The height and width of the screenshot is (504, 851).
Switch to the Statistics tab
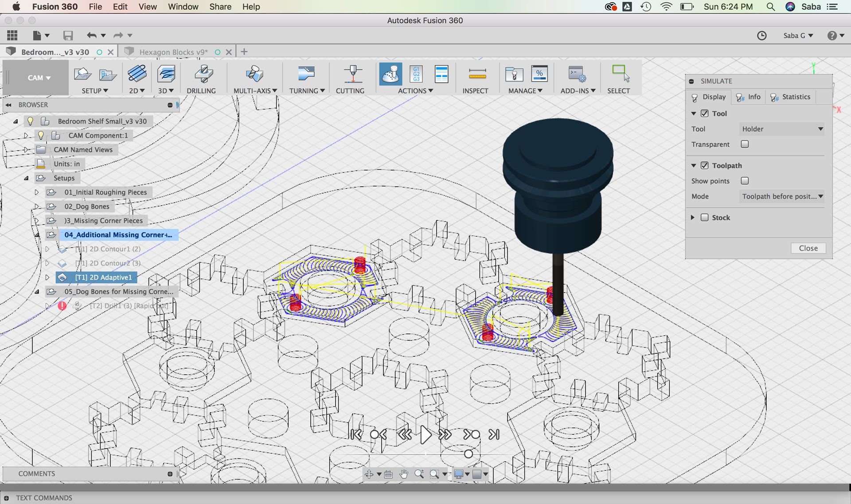coord(791,97)
